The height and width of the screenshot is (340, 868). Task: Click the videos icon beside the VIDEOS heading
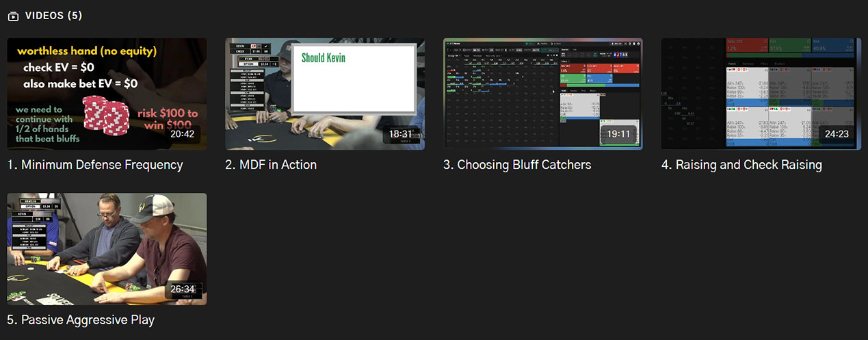point(13,16)
